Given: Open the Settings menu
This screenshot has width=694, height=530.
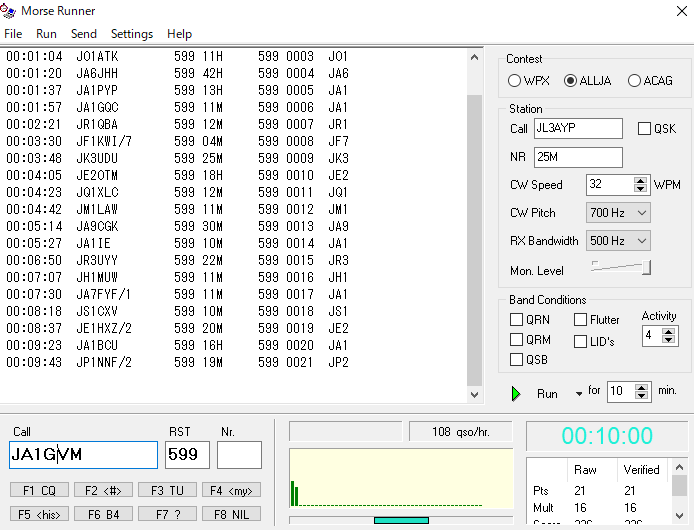Looking at the screenshot, I should pyautogui.click(x=132, y=34).
